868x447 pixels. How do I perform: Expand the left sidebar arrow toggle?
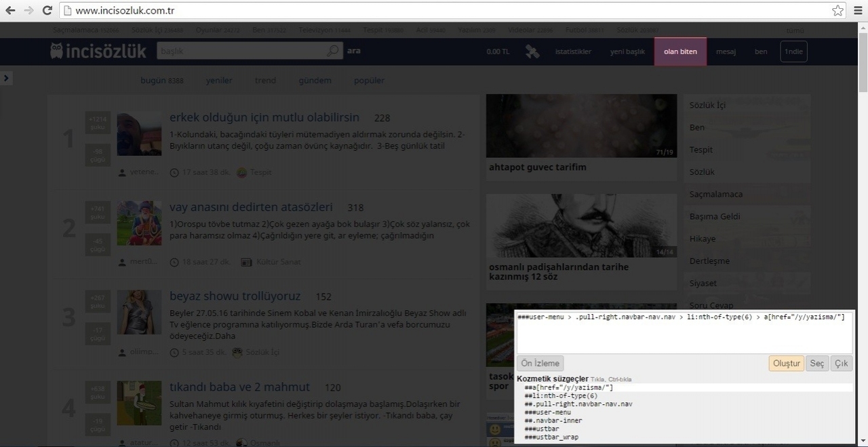click(x=6, y=78)
